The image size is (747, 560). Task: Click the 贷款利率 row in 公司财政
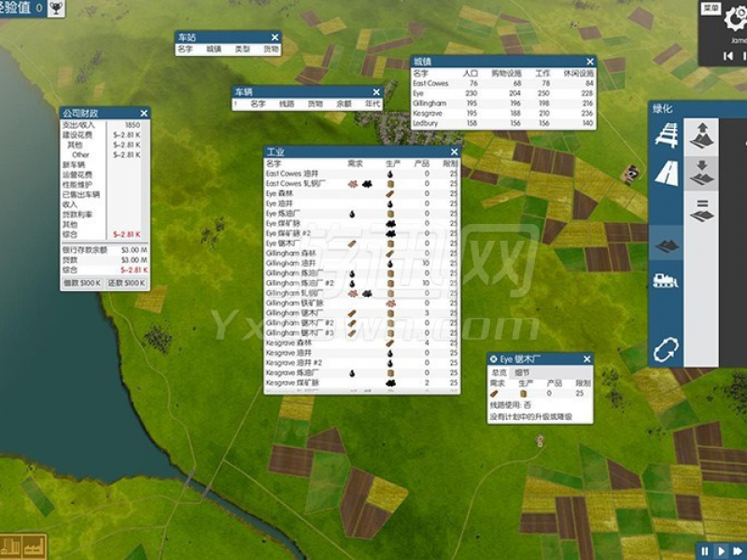[105, 215]
